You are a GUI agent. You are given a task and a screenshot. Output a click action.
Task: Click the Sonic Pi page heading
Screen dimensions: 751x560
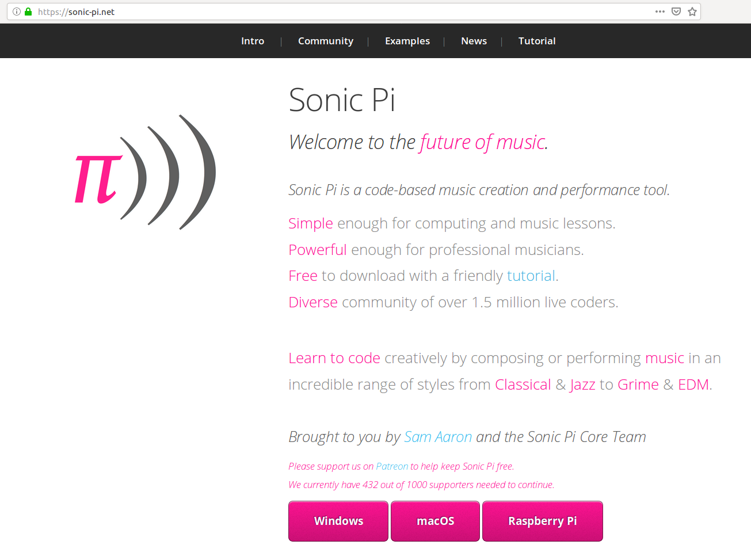pyautogui.click(x=342, y=100)
